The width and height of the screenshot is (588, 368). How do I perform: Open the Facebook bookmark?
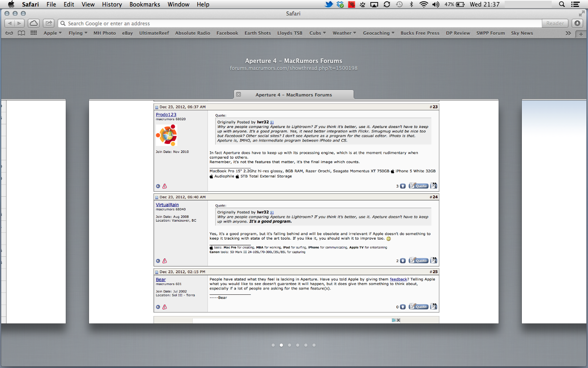tap(227, 33)
